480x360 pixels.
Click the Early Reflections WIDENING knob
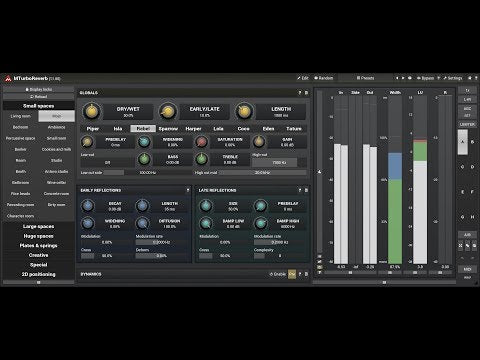coord(88,223)
